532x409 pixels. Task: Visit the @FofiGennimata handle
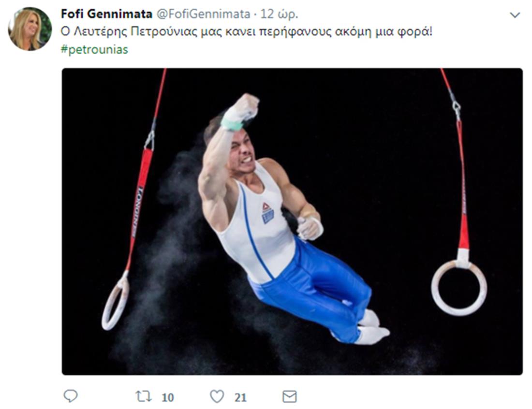[203, 14]
